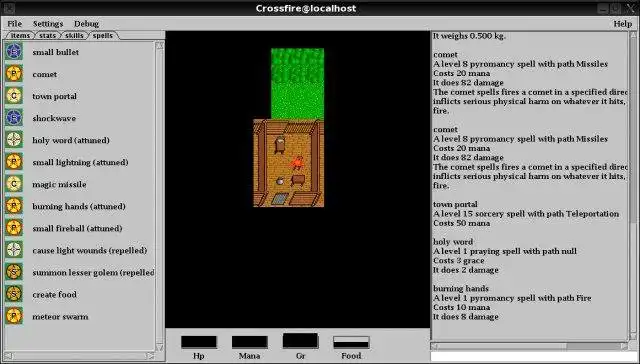Open the Settings menu
The image size is (640, 364).
pos(48,24)
